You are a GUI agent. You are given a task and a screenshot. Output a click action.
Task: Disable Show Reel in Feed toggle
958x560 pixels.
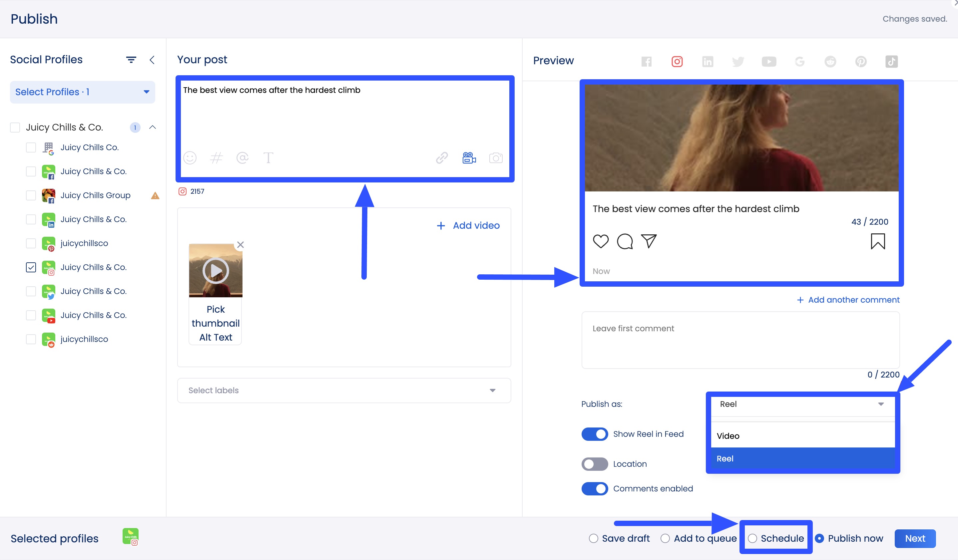coord(595,434)
